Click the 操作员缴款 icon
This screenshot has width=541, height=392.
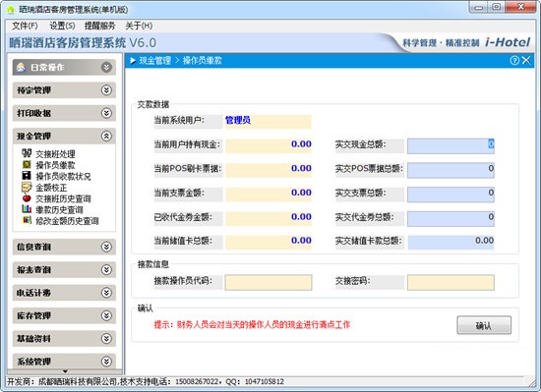tap(27, 164)
